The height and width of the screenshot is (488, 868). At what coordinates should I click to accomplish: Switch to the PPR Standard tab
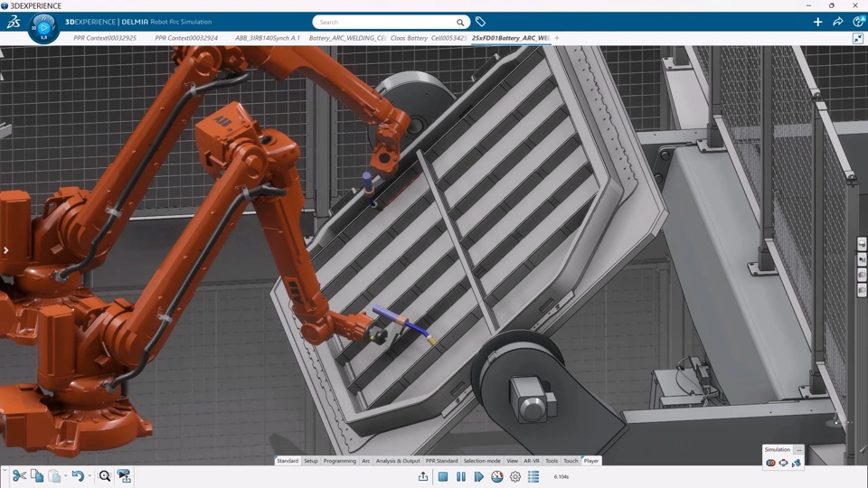[441, 461]
